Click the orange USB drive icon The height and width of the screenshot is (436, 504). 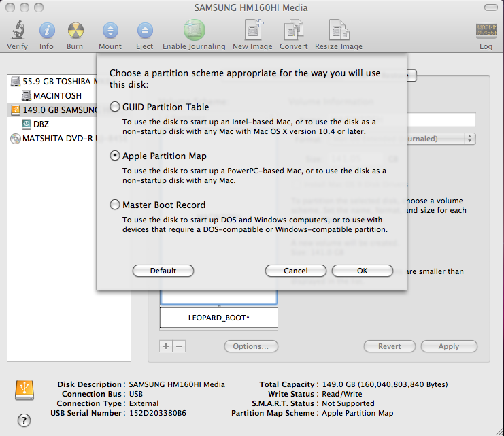point(24,390)
